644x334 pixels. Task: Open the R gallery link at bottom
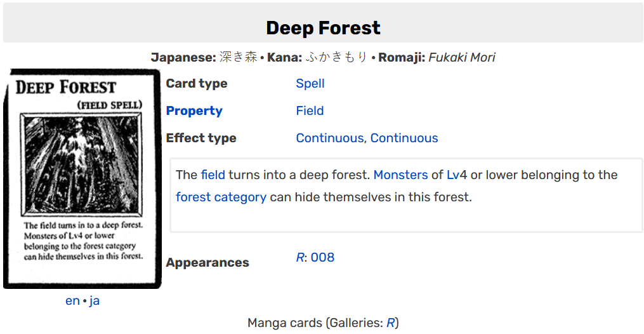point(391,323)
